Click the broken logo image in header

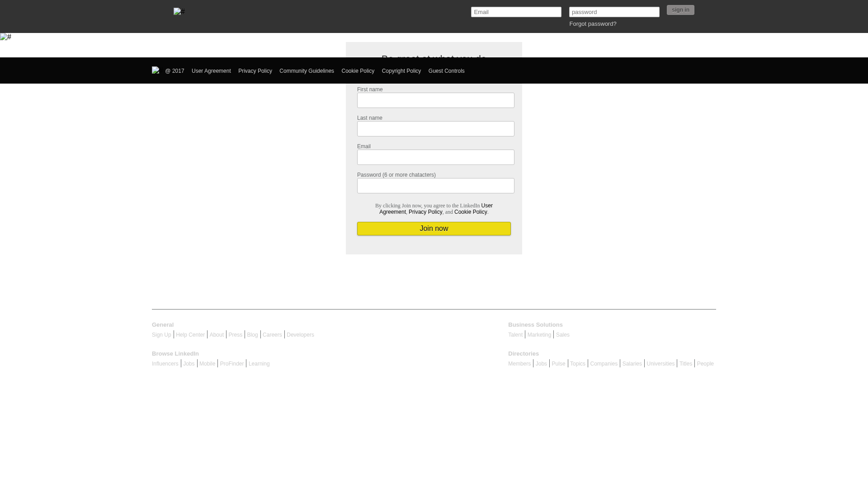pyautogui.click(x=179, y=12)
